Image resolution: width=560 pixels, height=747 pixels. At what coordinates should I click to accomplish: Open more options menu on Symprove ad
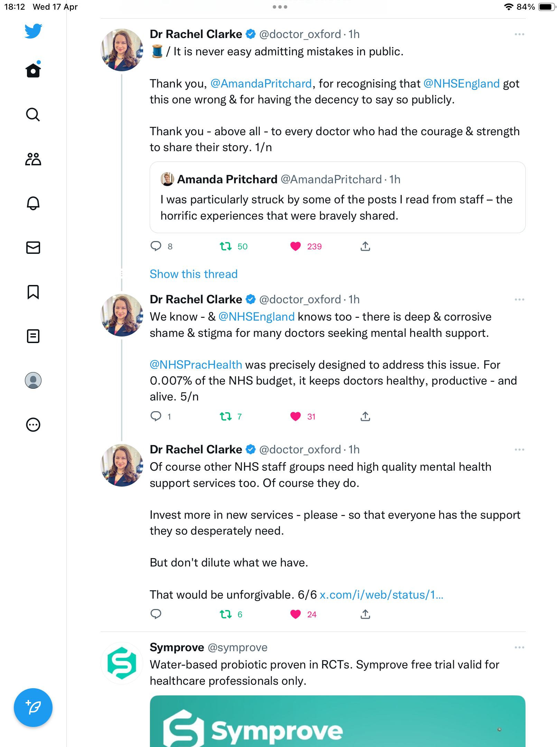click(520, 647)
